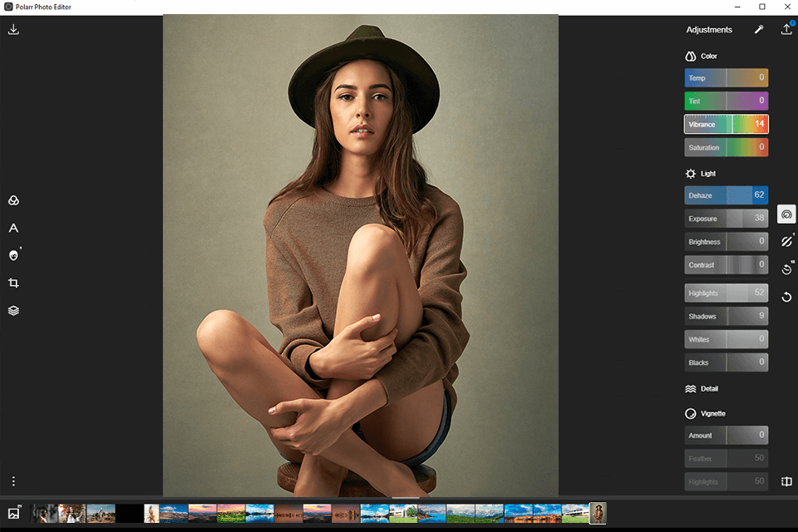Viewport: 798px width, 532px height.
Task: Open the face retouch tool
Action: (14, 255)
